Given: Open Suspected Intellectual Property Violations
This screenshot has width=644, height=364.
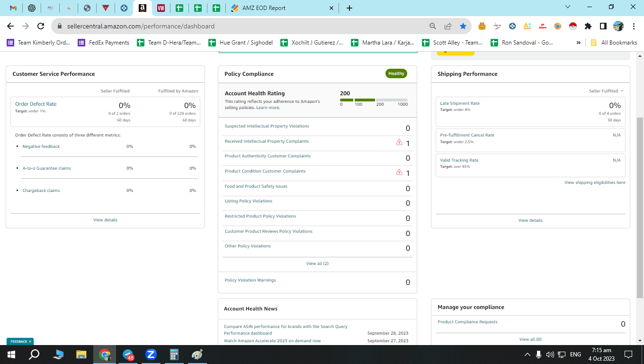Looking at the screenshot, I should pyautogui.click(x=267, y=126).
